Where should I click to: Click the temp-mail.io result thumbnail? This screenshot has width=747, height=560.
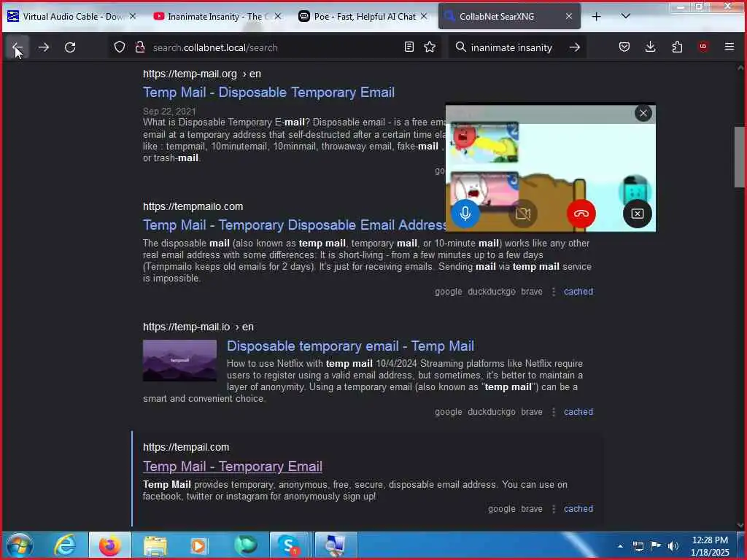coord(179,360)
